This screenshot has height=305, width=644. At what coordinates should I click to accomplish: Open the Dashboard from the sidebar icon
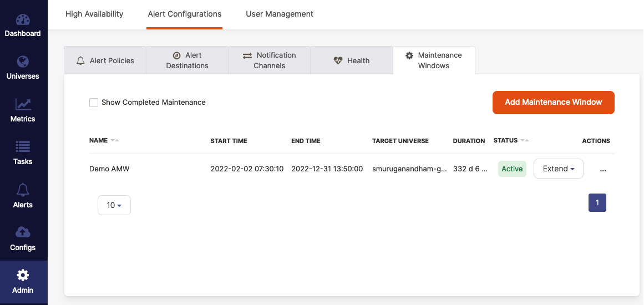(x=23, y=20)
